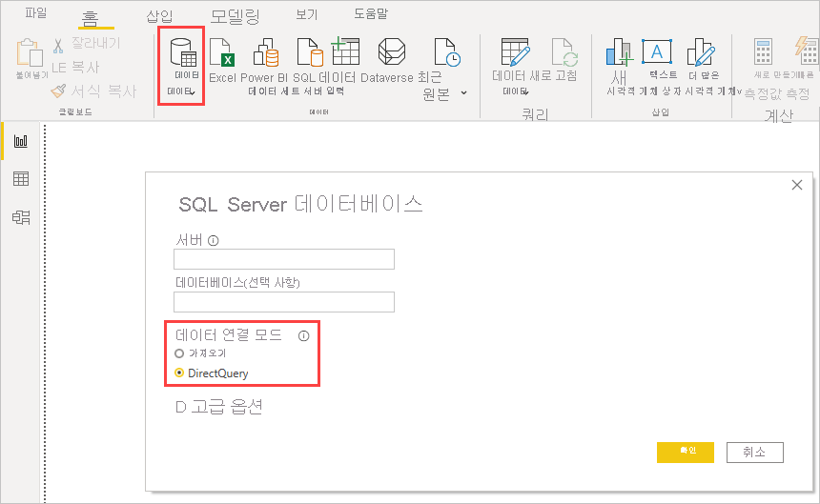Viewport: 820px width, 504px height.
Task: Expand 고급 옵션 (Advanced options)
Action: coord(218,406)
